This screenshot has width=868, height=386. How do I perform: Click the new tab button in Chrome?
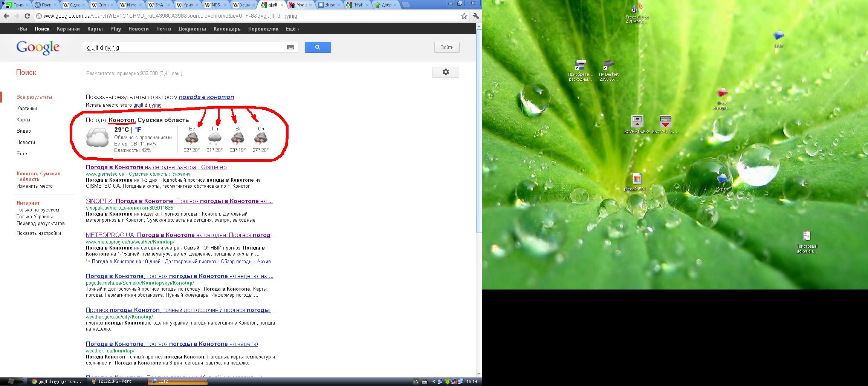point(406,5)
